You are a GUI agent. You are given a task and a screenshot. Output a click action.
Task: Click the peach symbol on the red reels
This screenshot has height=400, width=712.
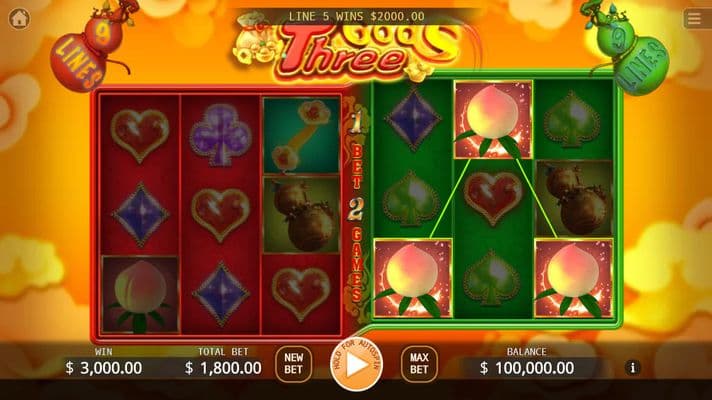tap(140, 295)
